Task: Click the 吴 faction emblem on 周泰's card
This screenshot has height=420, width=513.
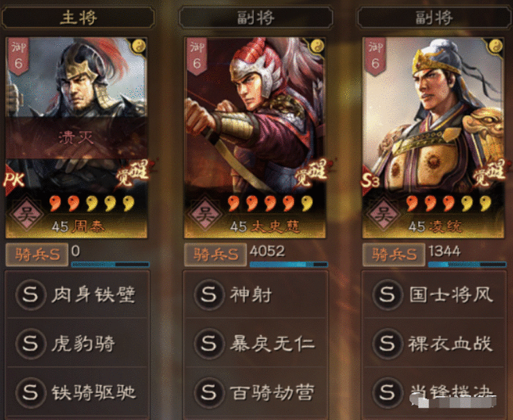Action: pos(26,214)
